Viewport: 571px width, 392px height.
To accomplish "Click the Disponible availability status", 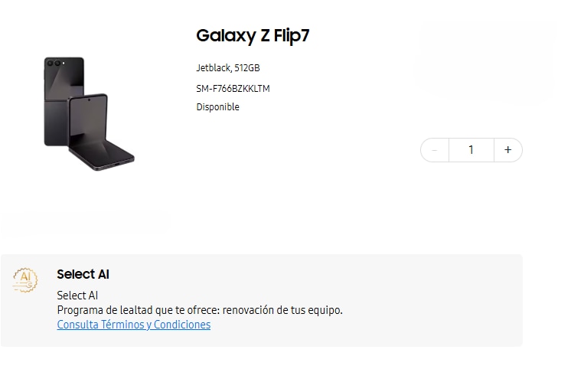I will (x=218, y=106).
